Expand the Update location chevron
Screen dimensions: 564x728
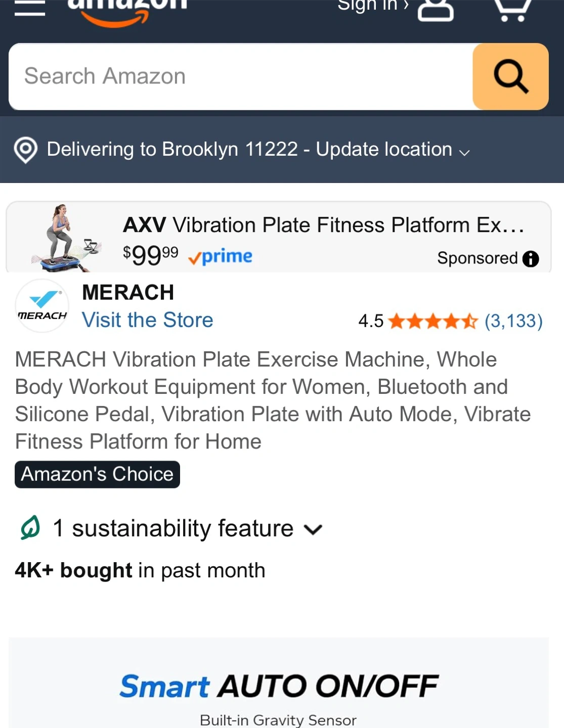464,152
